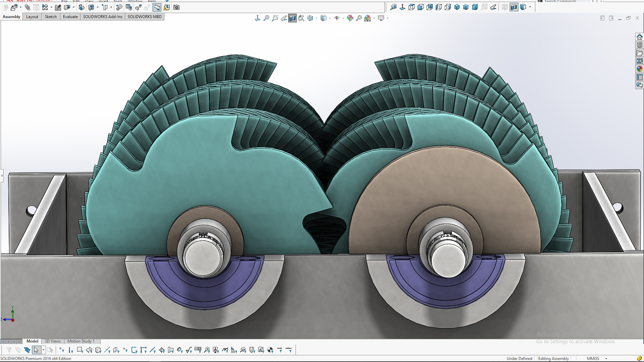This screenshot has height=362, width=644.
Task: Click the Under Defined status text
Action: click(x=519, y=359)
